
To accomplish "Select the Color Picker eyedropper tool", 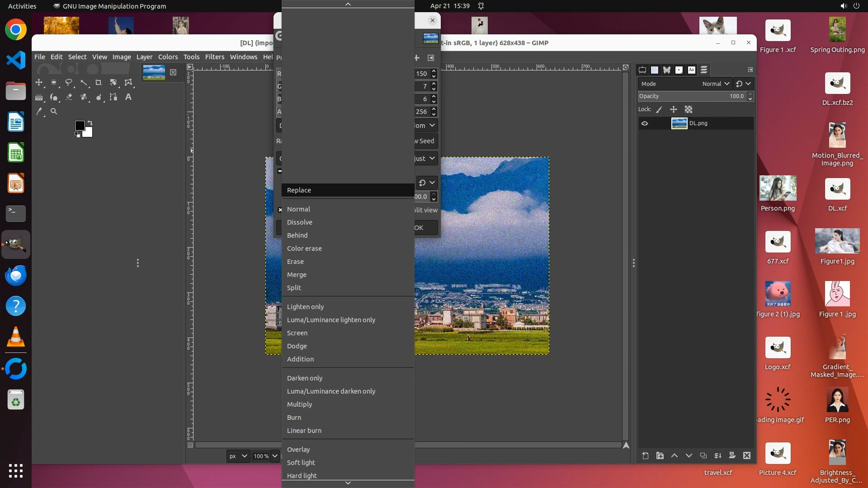I will tap(39, 111).
